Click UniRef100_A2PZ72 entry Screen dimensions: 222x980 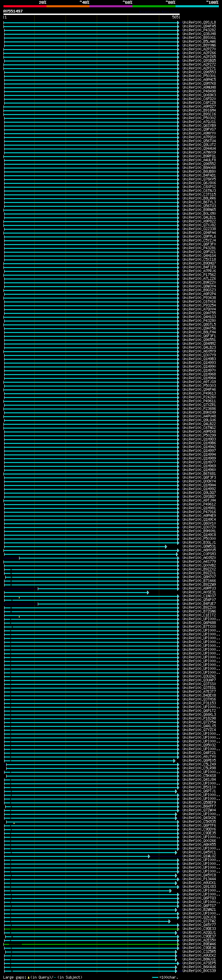[x=199, y=64]
